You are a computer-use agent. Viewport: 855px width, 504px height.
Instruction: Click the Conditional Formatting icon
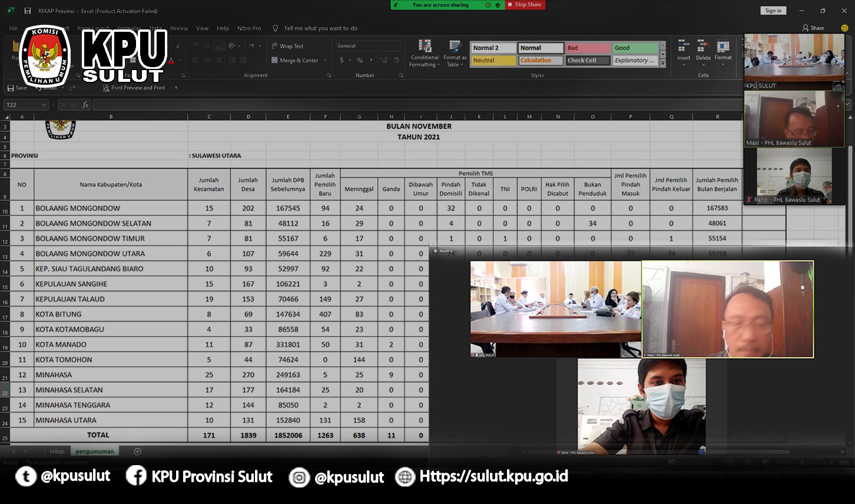425,47
